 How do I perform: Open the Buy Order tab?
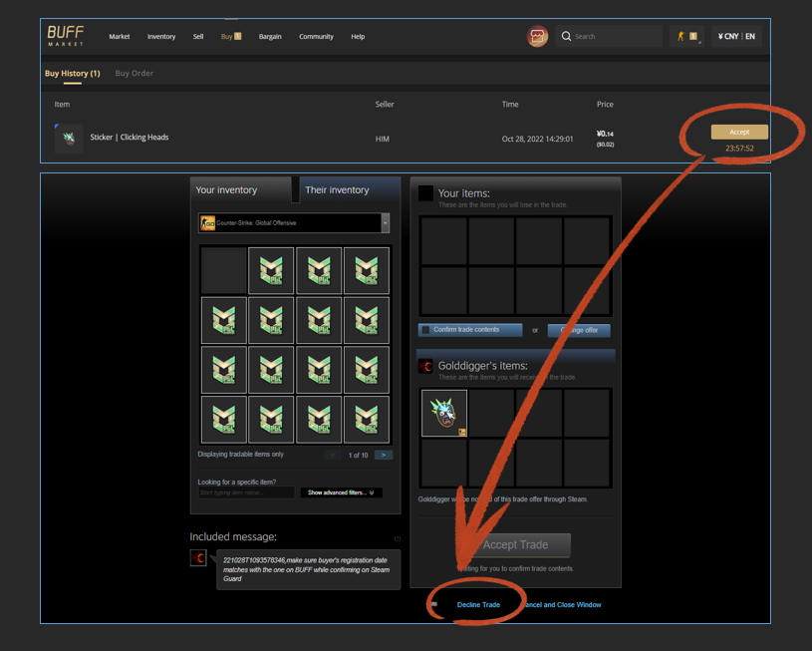point(134,73)
